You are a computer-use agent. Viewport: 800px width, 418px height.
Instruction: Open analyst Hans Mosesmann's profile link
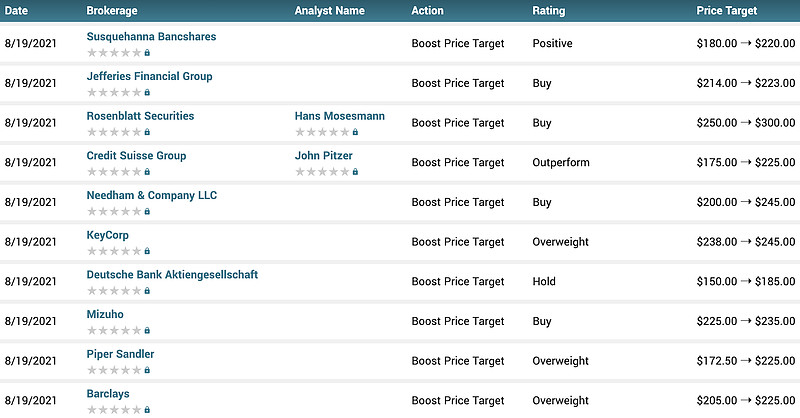click(x=340, y=116)
